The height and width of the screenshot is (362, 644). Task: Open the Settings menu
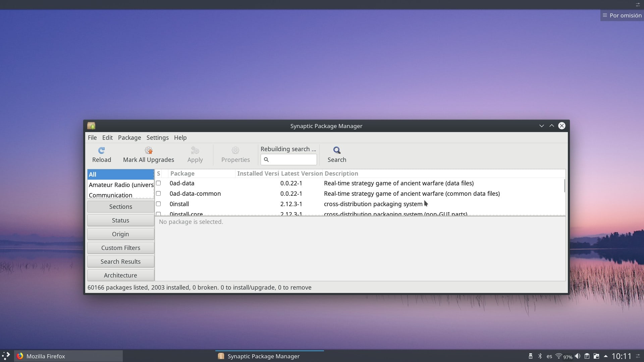click(158, 137)
